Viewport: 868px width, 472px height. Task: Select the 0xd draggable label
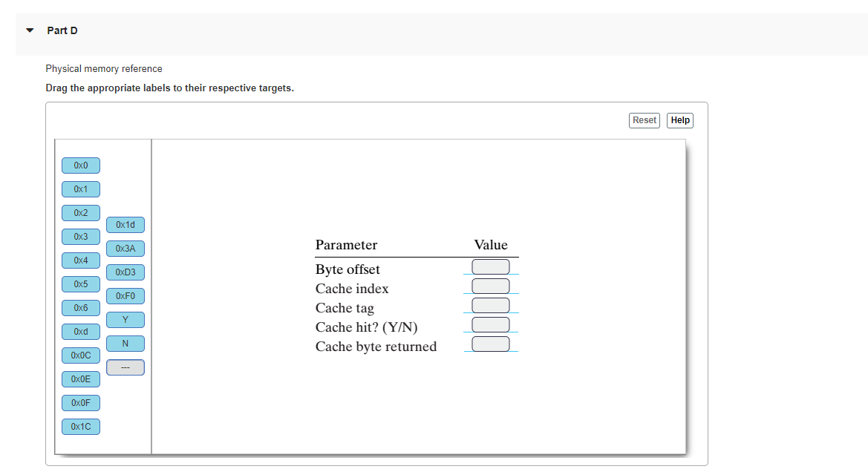coord(80,331)
